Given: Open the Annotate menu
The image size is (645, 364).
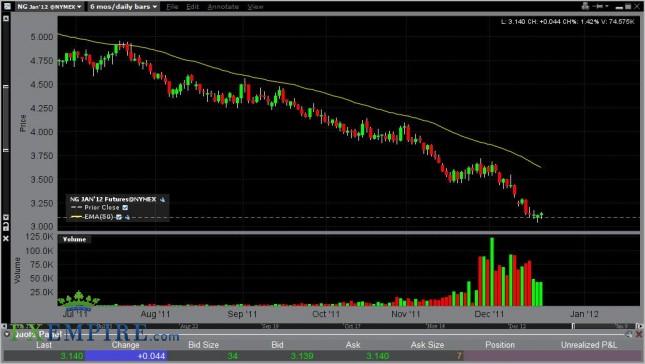Looking at the screenshot, I should click(x=223, y=7).
